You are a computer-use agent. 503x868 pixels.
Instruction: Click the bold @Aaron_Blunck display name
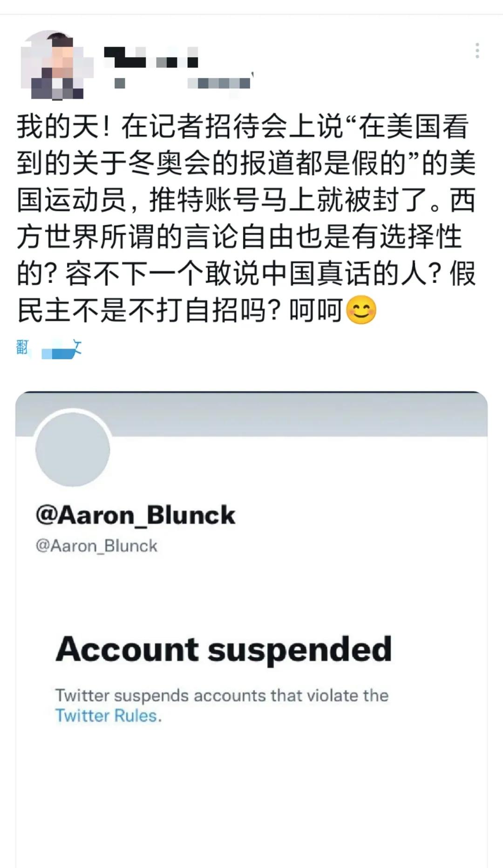(x=136, y=515)
